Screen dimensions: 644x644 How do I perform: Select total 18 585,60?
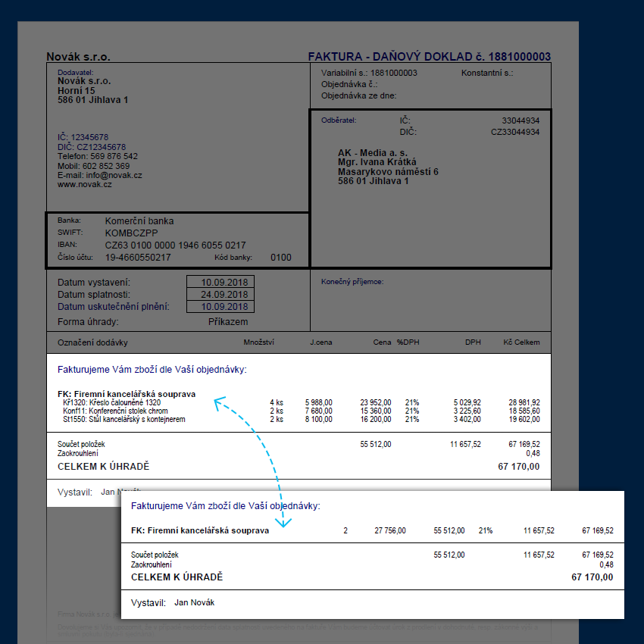tap(524, 411)
